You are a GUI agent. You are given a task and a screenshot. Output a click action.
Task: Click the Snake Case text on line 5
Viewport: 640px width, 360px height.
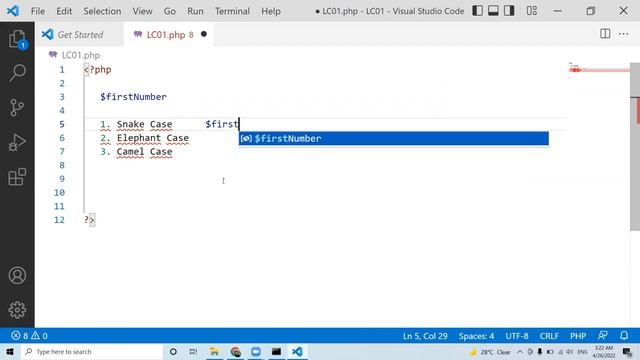[144, 124]
